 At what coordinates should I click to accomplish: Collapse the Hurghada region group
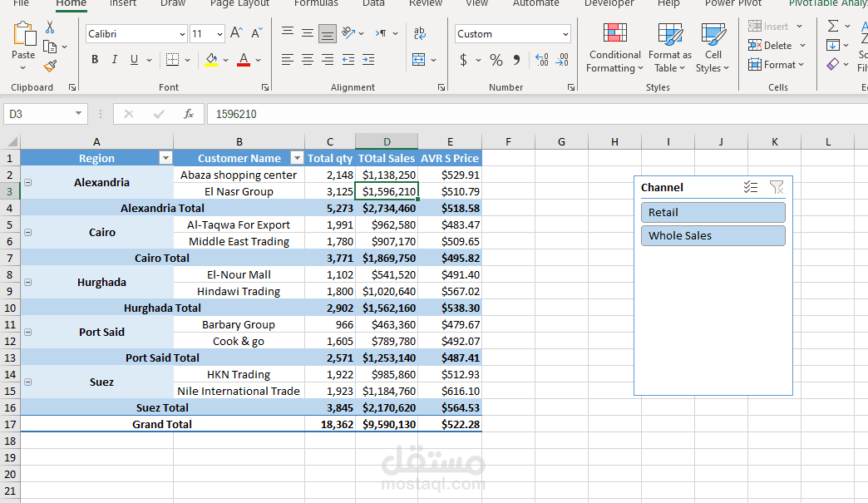[x=27, y=282]
